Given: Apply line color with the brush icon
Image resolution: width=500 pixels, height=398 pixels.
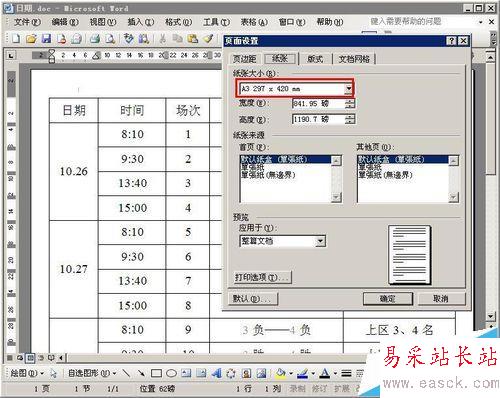Looking at the screenshot, I should (302, 373).
